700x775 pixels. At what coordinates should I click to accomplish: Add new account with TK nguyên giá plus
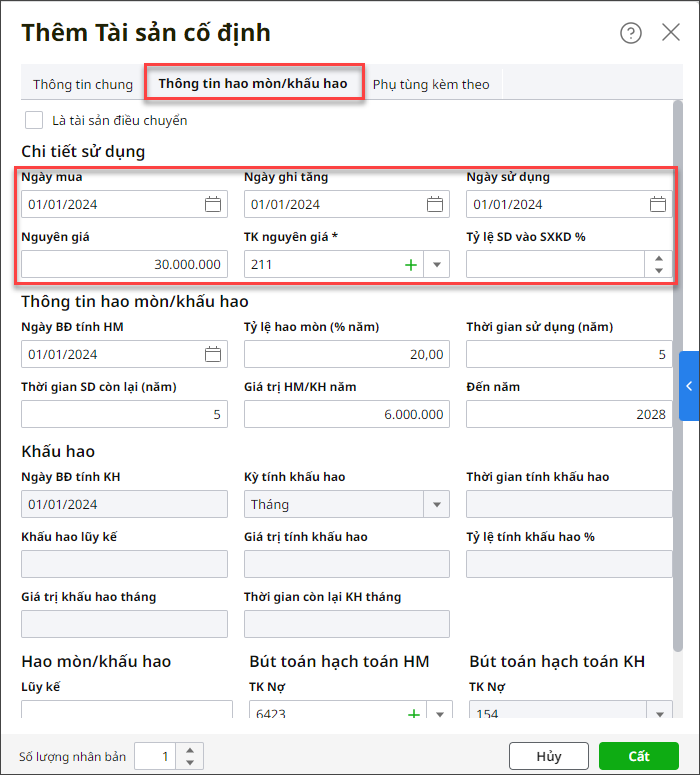click(x=410, y=265)
